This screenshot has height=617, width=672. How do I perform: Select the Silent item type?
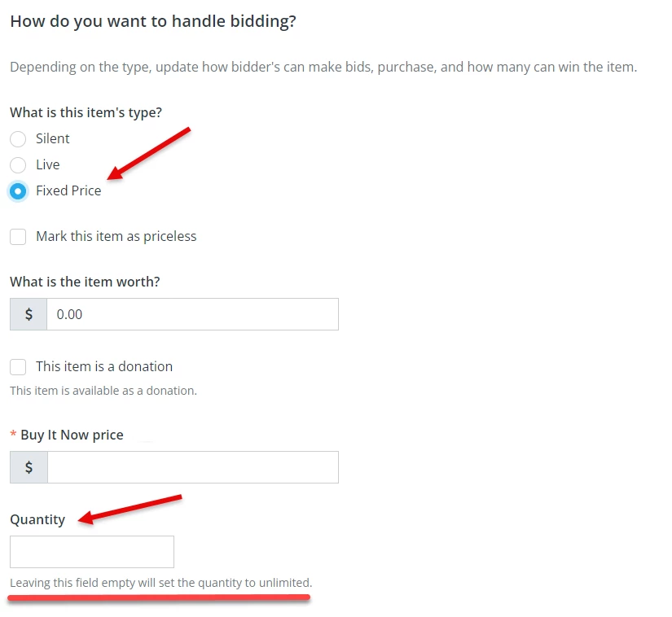coord(18,139)
